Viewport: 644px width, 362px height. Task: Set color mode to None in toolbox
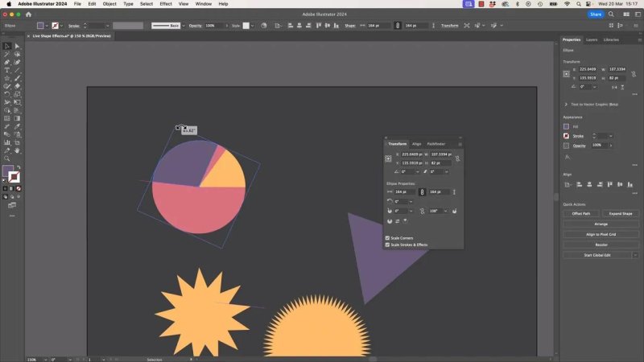[x=19, y=189]
